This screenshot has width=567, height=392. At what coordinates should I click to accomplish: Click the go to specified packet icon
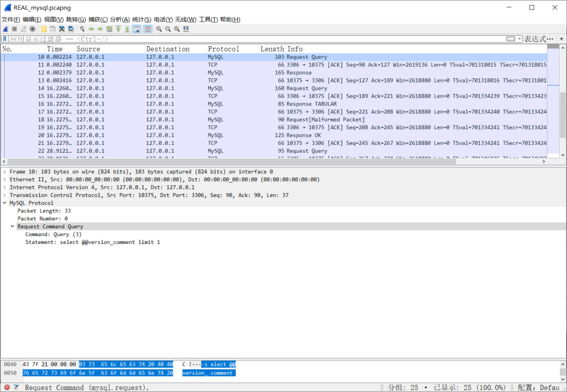point(109,29)
